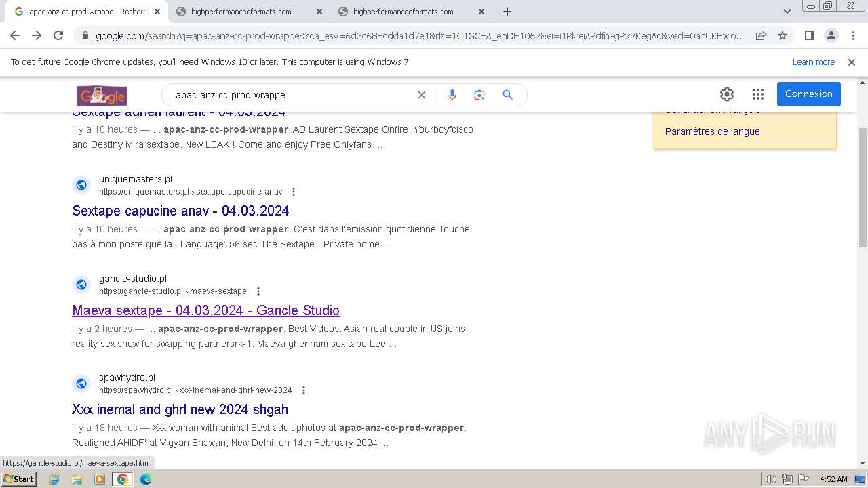Click the taskbar clock showing 4:52 AM
The height and width of the screenshot is (488, 868).
833,479
